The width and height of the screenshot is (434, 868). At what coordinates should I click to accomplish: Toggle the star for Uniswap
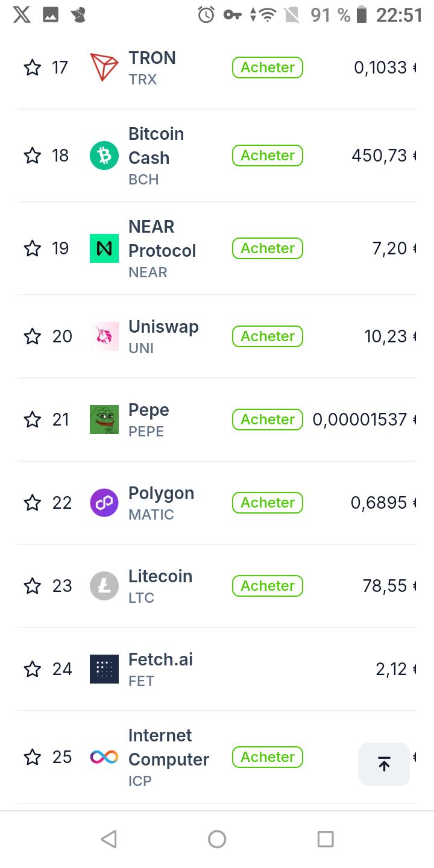coord(32,336)
